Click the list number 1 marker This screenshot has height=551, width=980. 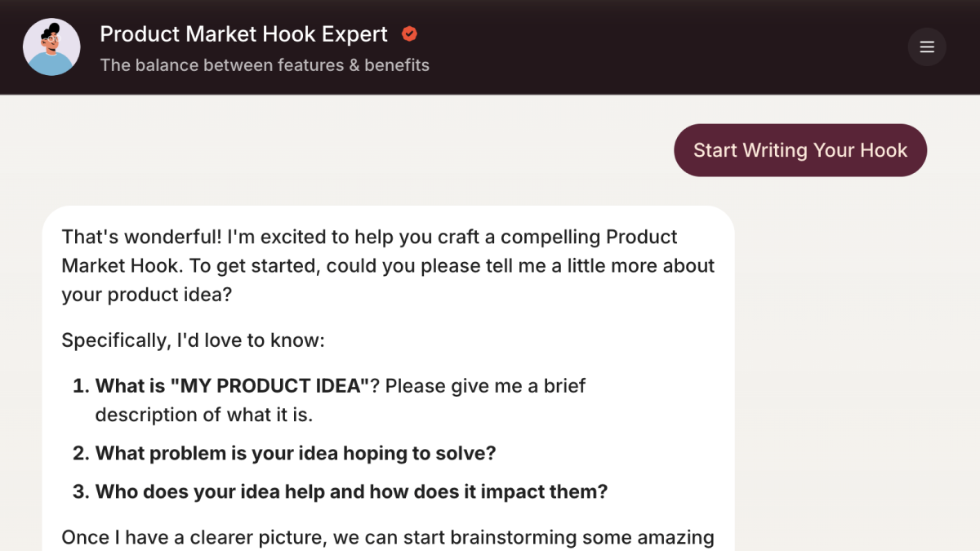pyautogui.click(x=80, y=385)
